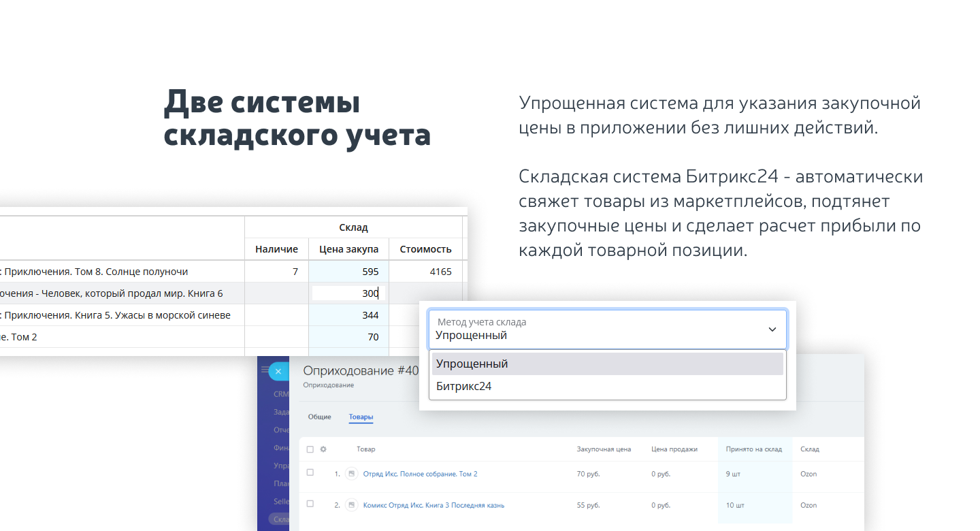Screen dimensions: 980x531
Task: Click the blue slider close X button
Action: point(278,371)
